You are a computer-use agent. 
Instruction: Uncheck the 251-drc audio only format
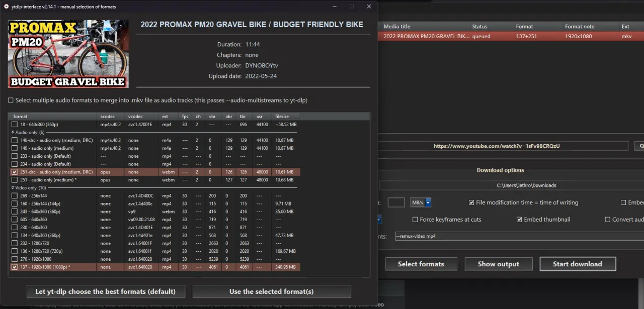point(15,172)
